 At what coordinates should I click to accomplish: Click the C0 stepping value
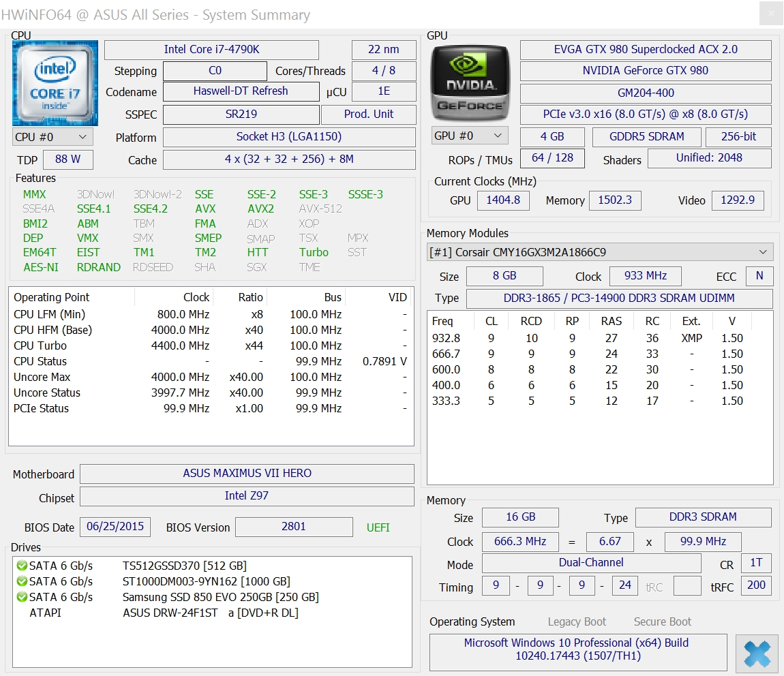click(x=215, y=70)
